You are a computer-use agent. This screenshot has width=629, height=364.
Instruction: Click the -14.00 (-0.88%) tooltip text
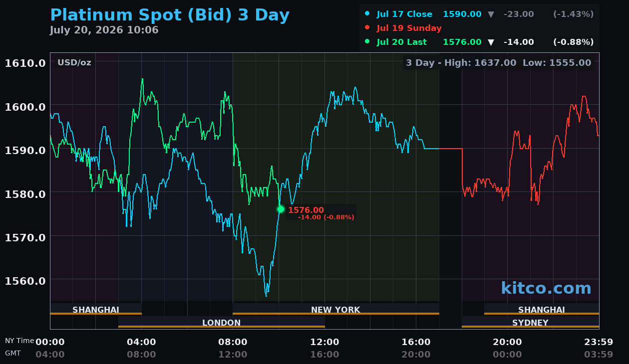pos(326,217)
